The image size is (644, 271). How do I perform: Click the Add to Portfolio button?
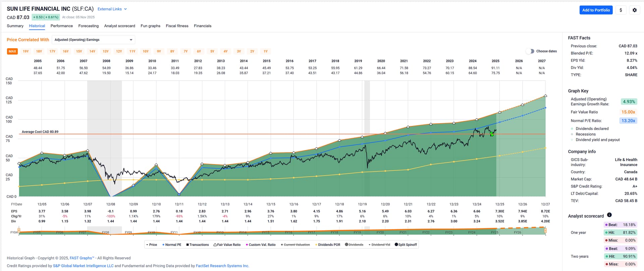[x=596, y=10]
